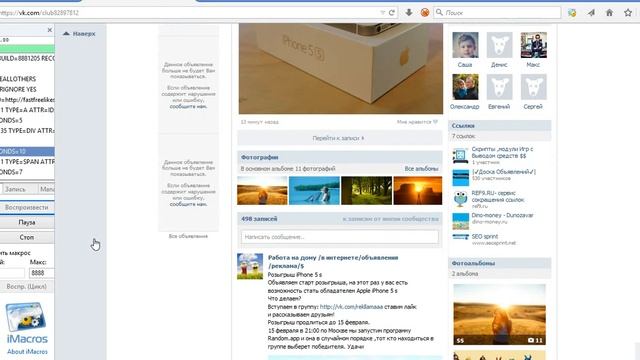Click the Фотоальбомы section header
Viewport: 640px width, 360px height.
pos(500,263)
